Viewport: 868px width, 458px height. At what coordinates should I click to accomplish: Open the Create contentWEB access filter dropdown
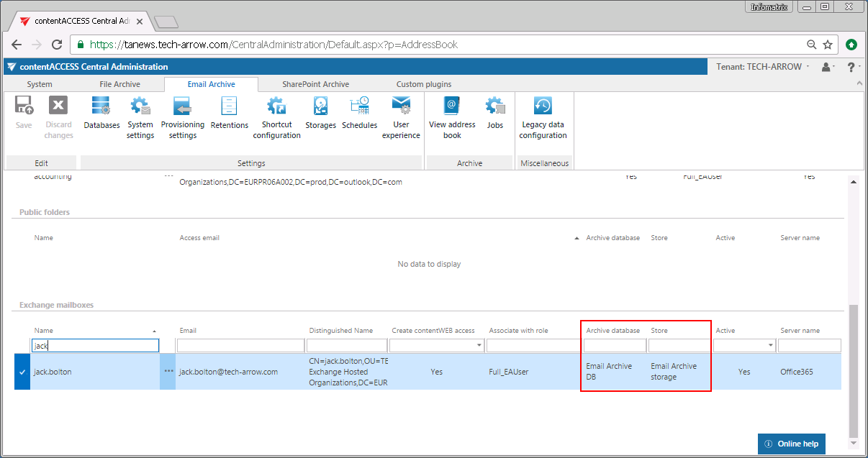pos(478,346)
